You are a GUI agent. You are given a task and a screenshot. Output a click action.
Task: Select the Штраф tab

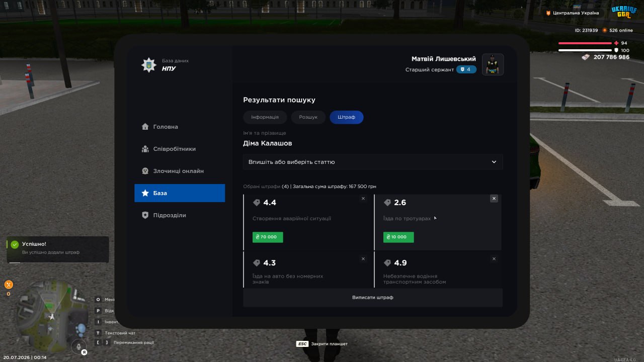[347, 117]
